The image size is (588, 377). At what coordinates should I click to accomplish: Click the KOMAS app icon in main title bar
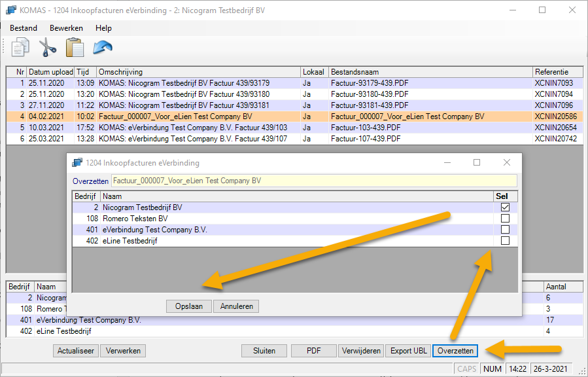coord(11,10)
